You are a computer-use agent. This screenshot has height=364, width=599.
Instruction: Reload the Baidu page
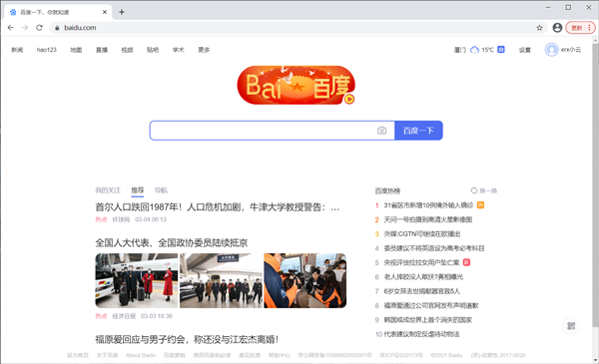39,28
